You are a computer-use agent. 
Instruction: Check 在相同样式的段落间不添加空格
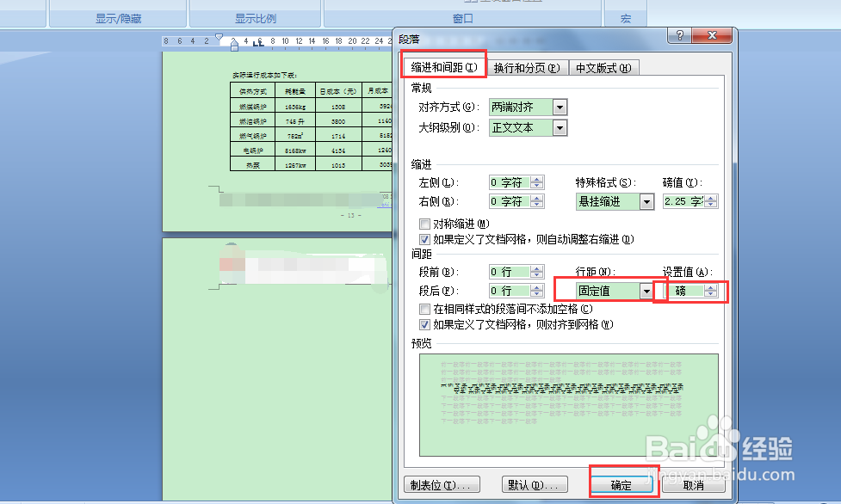pyautogui.click(x=425, y=309)
